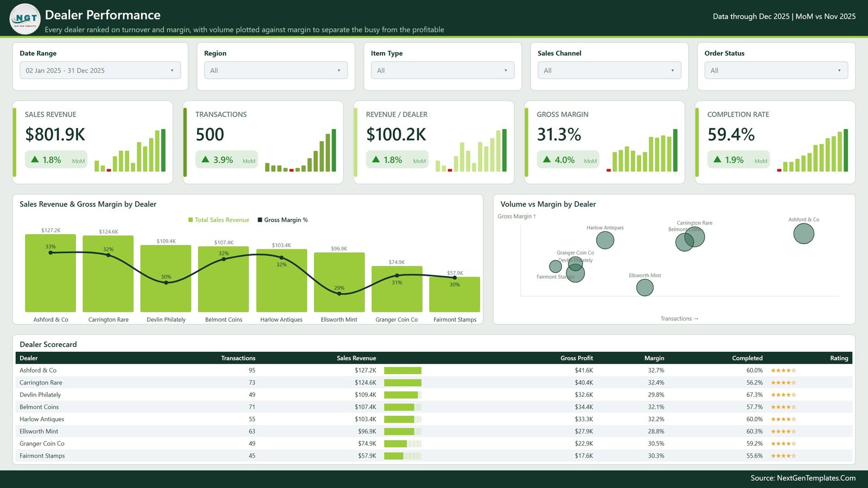
Task: Click the star rating for Granger Coin Co
Action: click(783, 444)
